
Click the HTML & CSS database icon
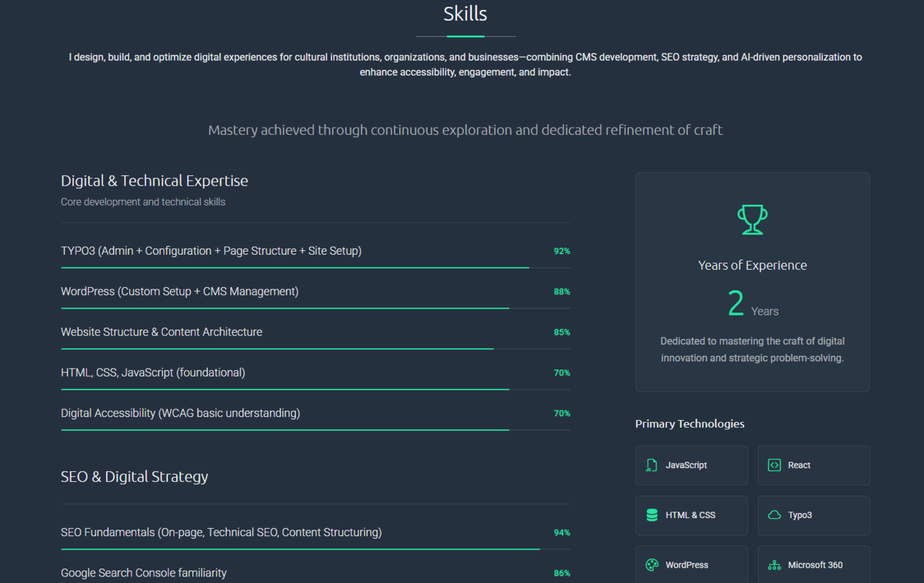[652, 515]
